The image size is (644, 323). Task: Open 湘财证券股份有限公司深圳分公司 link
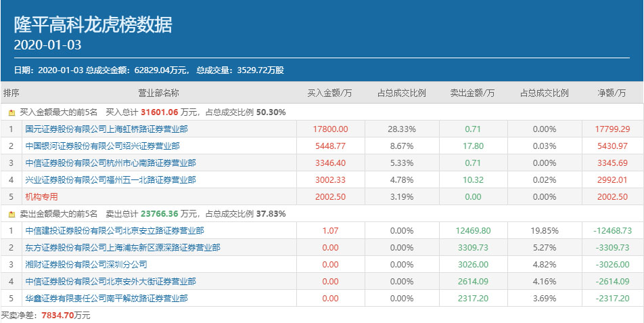pos(87,265)
